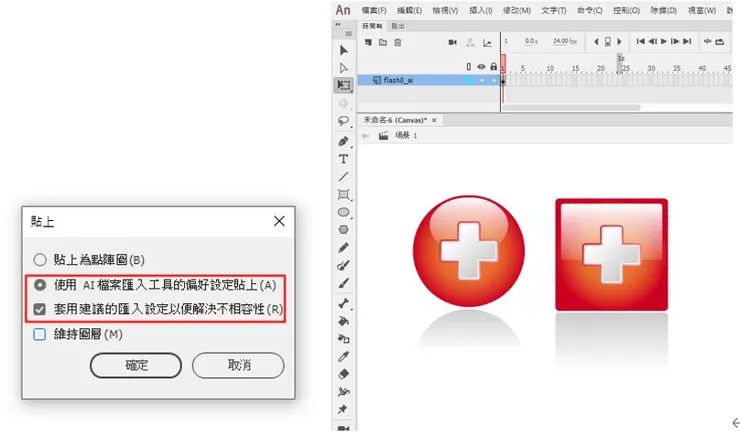Image resolution: width=740 pixels, height=440 pixels.
Task: Click the New Layer icon in timeline
Action: pyautogui.click(x=368, y=42)
